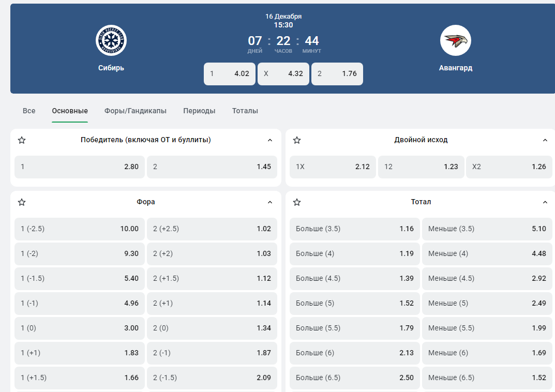Select header outcome 2 at 1.76

[x=337, y=73]
